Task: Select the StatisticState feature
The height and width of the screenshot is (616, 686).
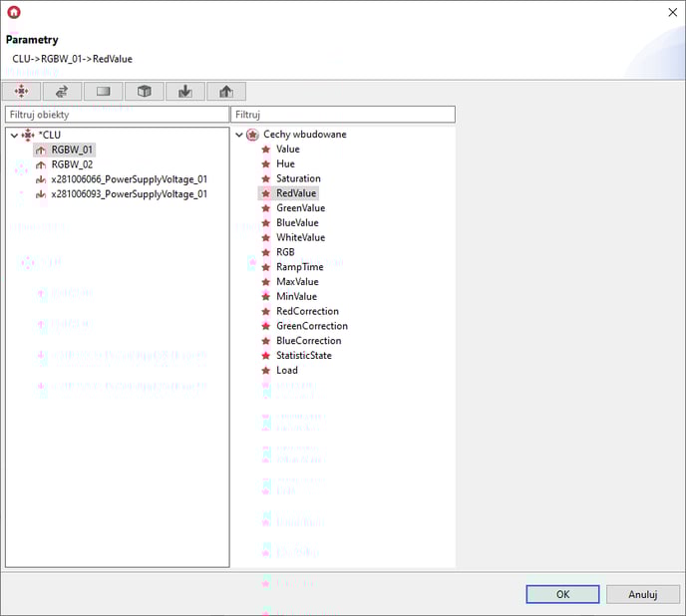Action: 304,355
